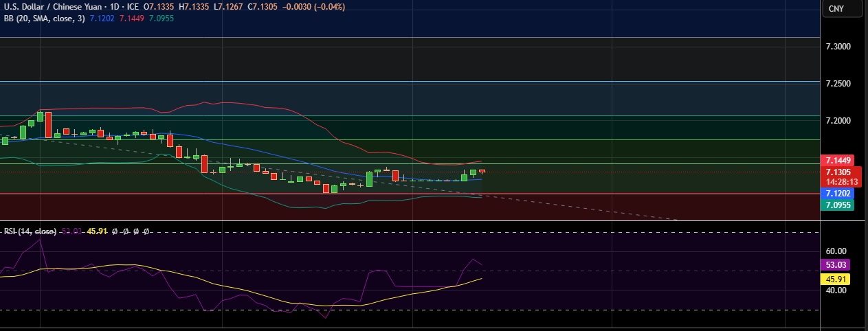868x331 pixels.
Task: Click the purple 53.03 RSI scale label
Action: [836, 264]
